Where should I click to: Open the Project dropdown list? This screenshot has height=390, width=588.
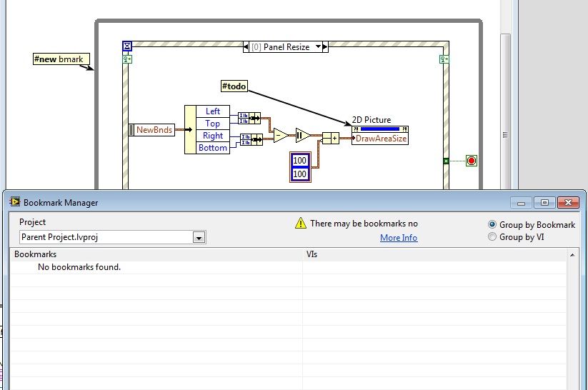coord(199,237)
